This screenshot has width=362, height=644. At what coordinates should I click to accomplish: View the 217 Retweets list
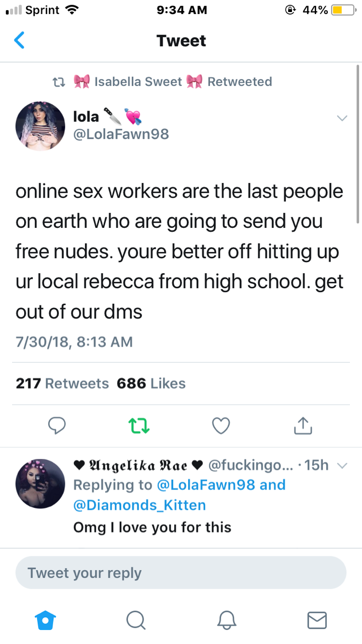tap(62, 383)
